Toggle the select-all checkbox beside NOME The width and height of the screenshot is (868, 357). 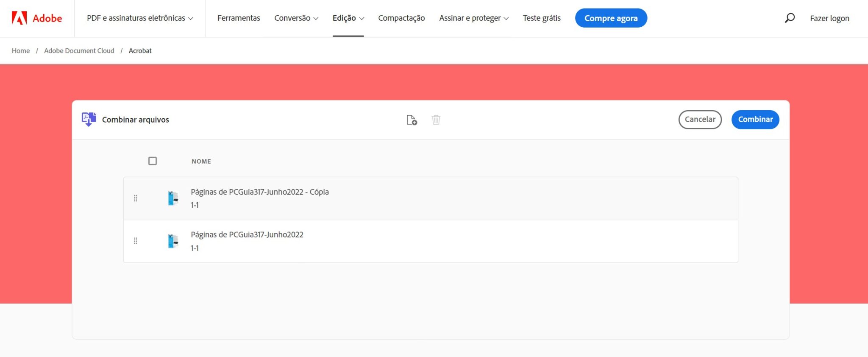[153, 161]
